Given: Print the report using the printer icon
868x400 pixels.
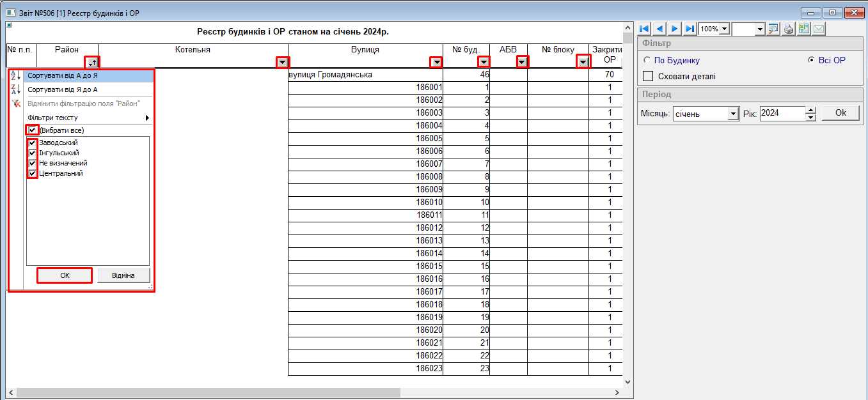Looking at the screenshot, I should tap(789, 29).
